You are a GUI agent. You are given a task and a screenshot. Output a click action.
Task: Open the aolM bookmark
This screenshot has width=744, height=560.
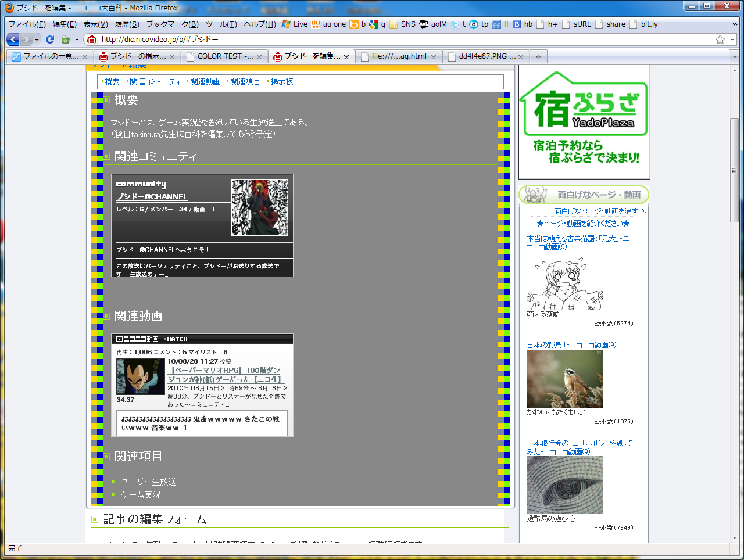tap(433, 24)
